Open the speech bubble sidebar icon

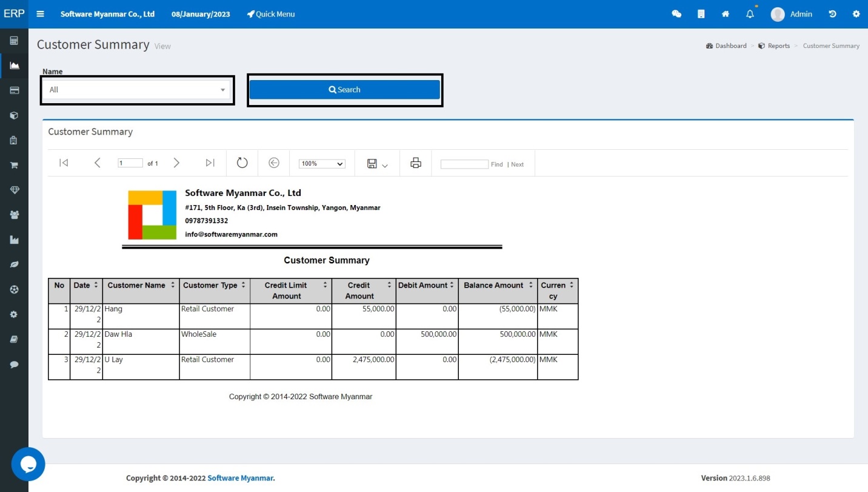point(14,365)
